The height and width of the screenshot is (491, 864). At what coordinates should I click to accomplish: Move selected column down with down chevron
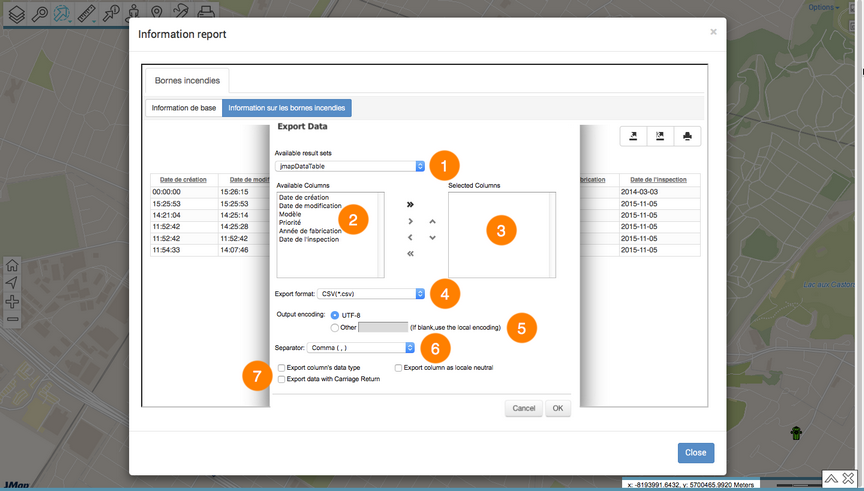(x=433, y=238)
